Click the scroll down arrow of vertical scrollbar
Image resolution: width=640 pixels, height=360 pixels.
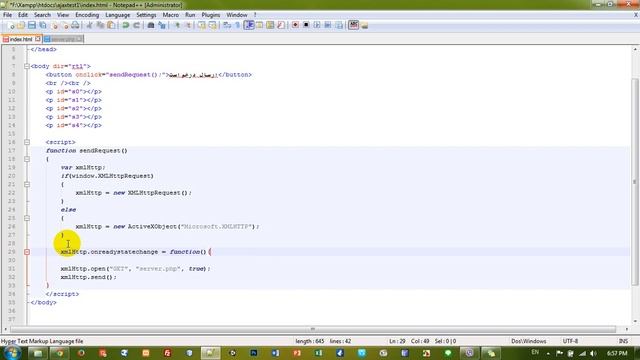point(635,322)
